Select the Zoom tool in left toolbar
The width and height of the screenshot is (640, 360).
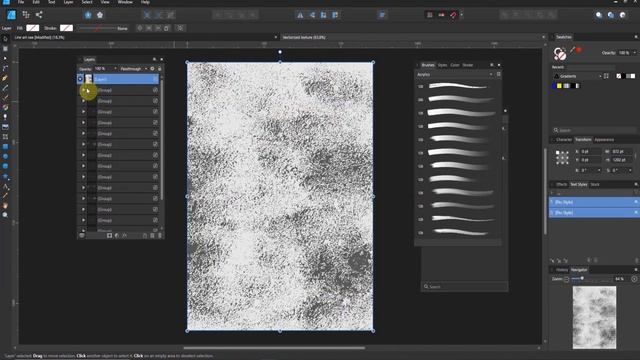pyautogui.click(x=5, y=215)
